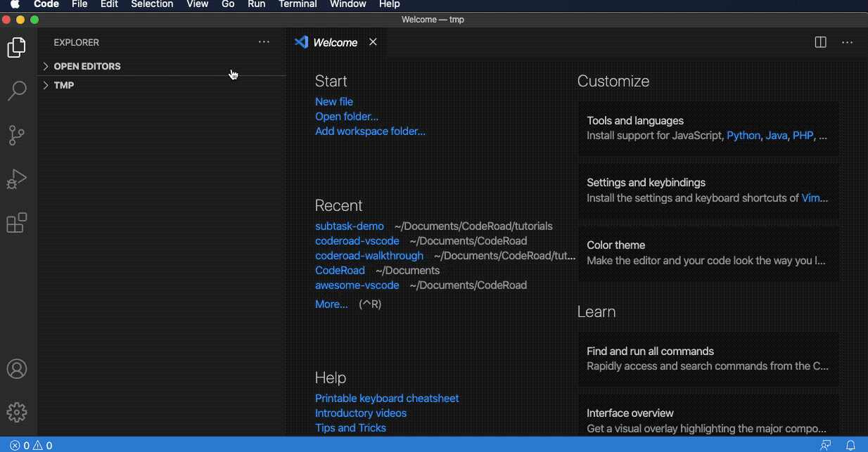Open recent project coderoad-walkthrough
Viewport: 868px width, 452px height.
coord(369,256)
